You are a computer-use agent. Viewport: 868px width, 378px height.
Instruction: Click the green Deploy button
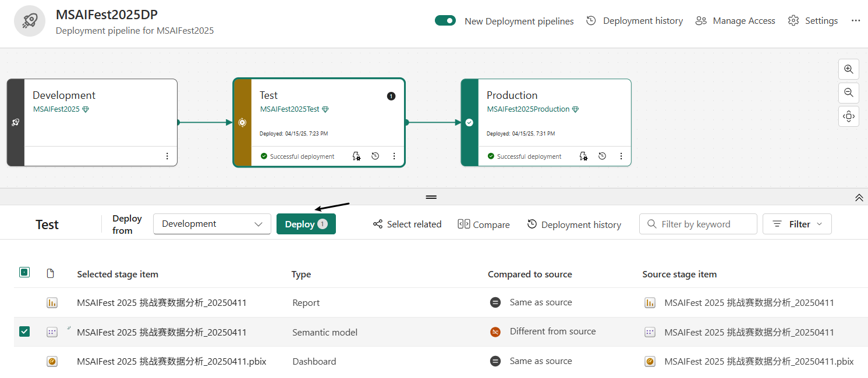(x=306, y=224)
